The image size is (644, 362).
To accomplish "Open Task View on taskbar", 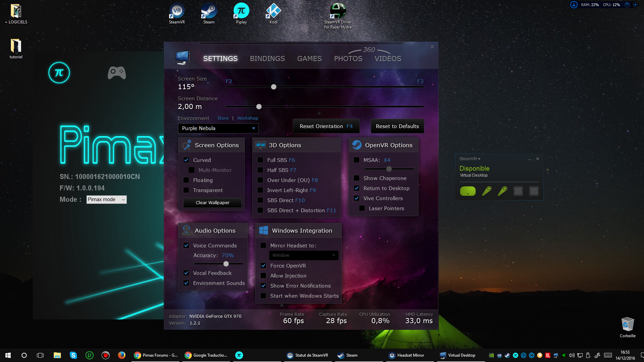I will click(x=40, y=355).
